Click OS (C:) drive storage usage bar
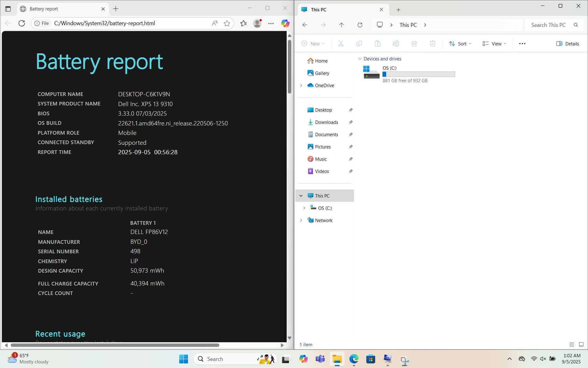The image size is (588, 368). pyautogui.click(x=419, y=74)
